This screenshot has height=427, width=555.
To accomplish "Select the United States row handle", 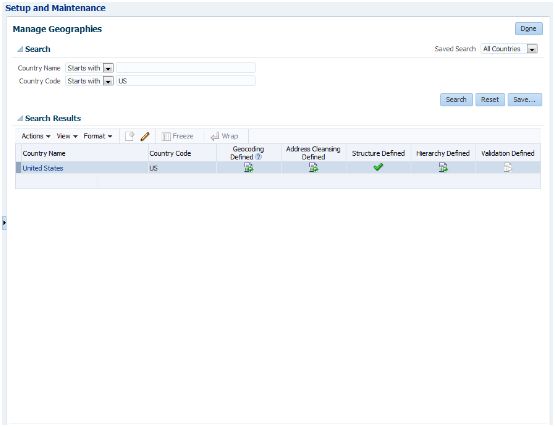I will pos(18,168).
